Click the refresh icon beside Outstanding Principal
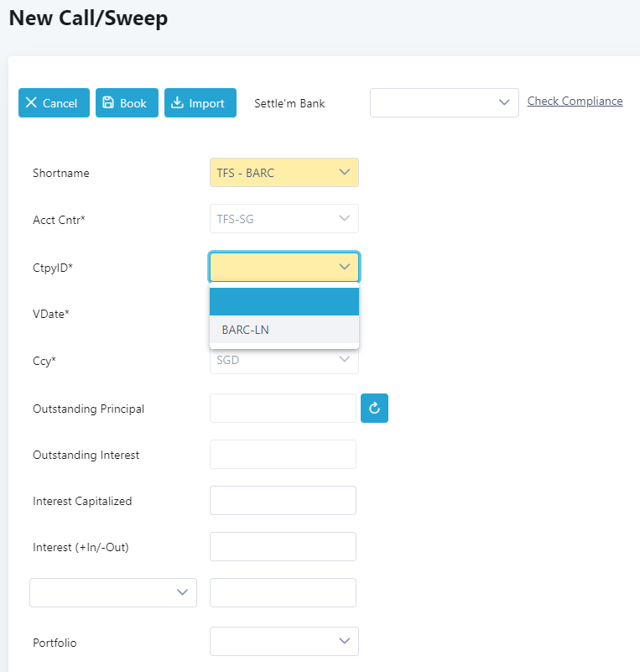640x672 pixels. (x=374, y=408)
